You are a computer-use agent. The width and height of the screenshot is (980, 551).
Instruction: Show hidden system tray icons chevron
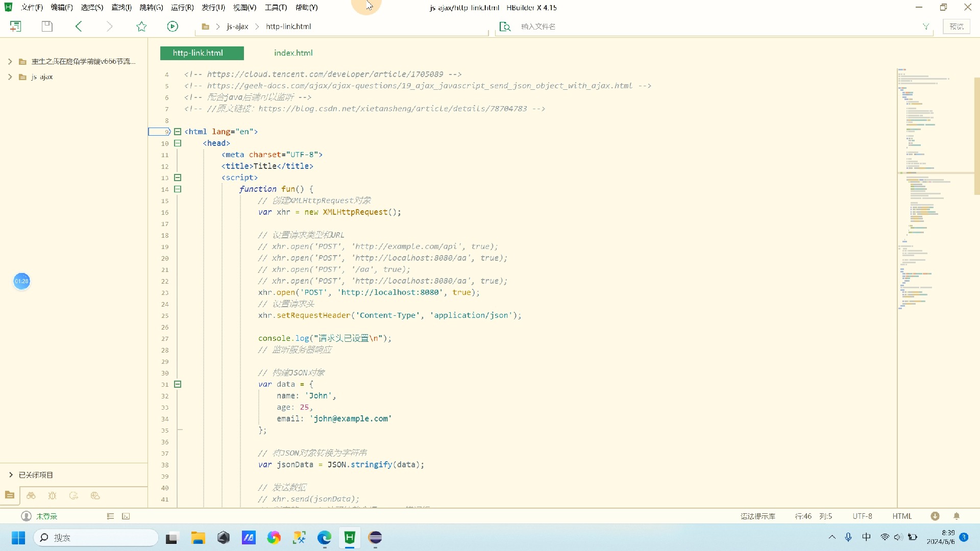pos(832,537)
